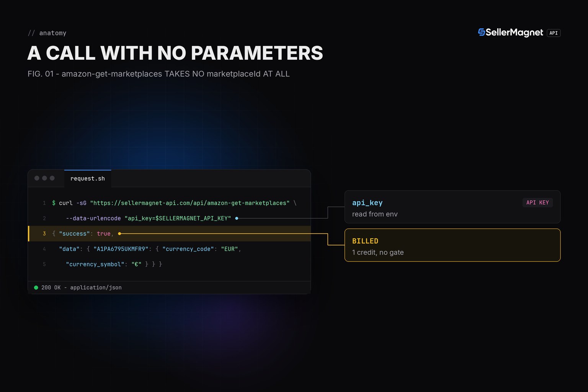Click the third gray window dot
Screen dimensions: 588x392
[52, 178]
